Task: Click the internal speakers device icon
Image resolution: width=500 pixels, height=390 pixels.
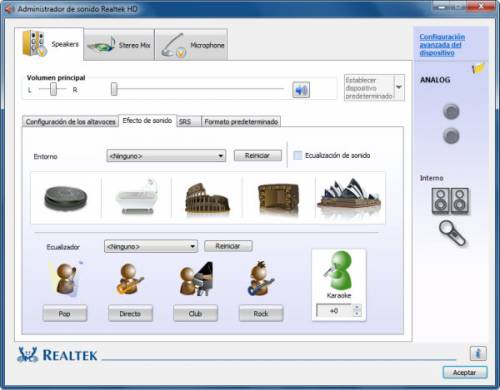Action: [450, 201]
